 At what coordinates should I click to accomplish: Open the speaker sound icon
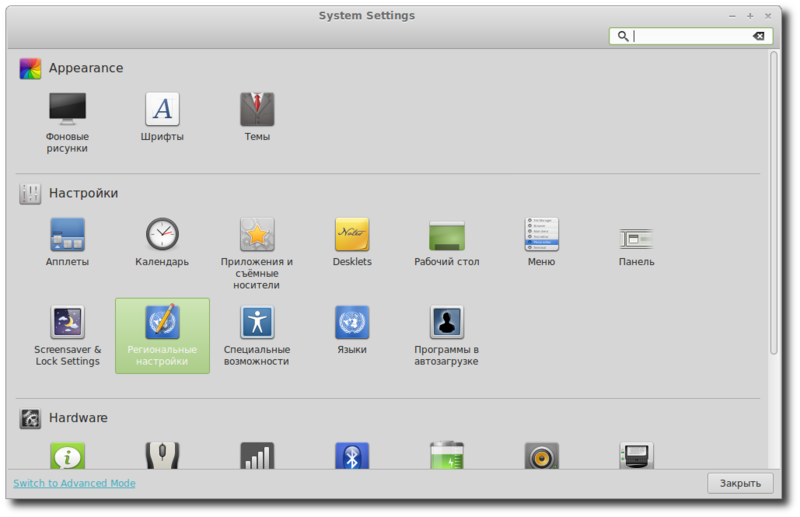(542, 456)
